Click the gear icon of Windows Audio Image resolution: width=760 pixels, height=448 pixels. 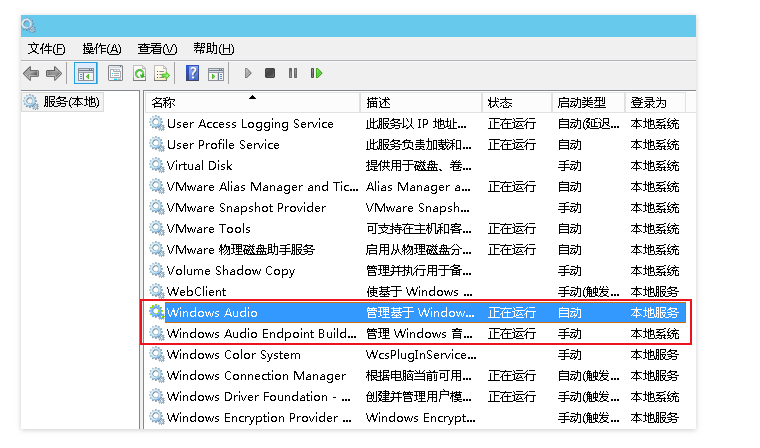(x=156, y=312)
